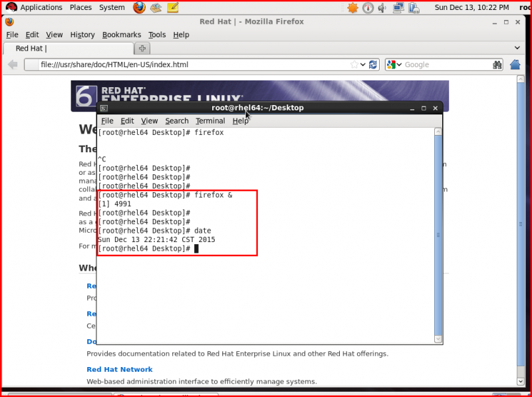532x397 pixels.
Task: Open the display settings monitor icon in tray
Action: pyautogui.click(x=398, y=7)
